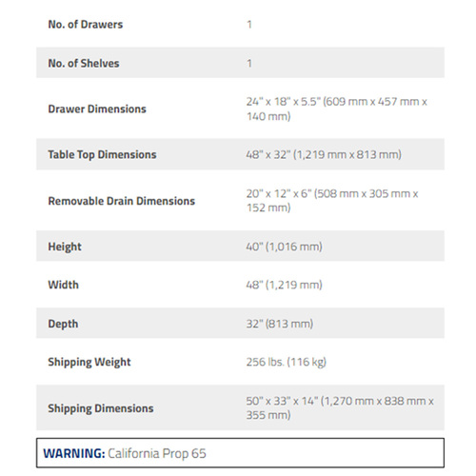Select the width value 48" (1,219 mm)
The image size is (476, 476).
pos(285,285)
